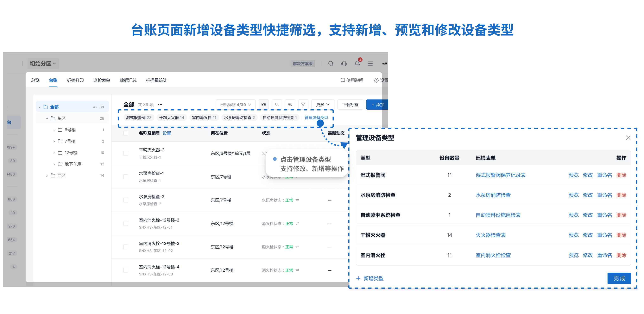
Task: Check the 室内消火栓-12号楼-4 row checkbox
Action: click(x=126, y=270)
